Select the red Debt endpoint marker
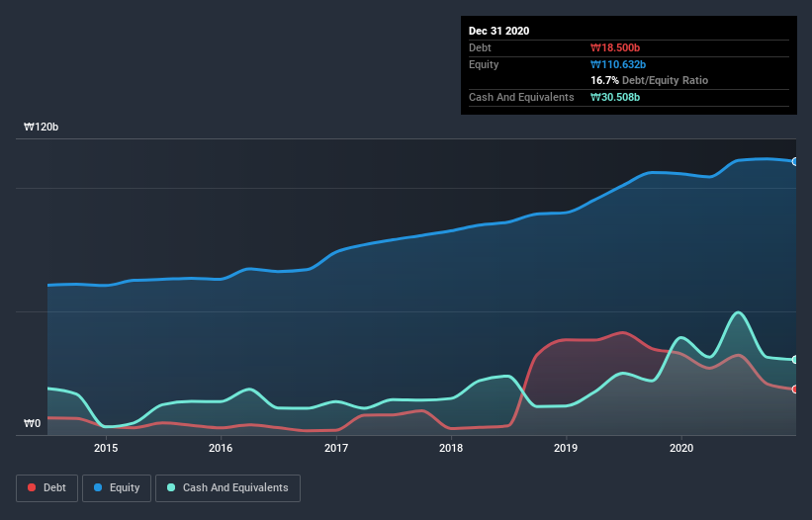The height and width of the screenshot is (520, 812). [x=795, y=390]
